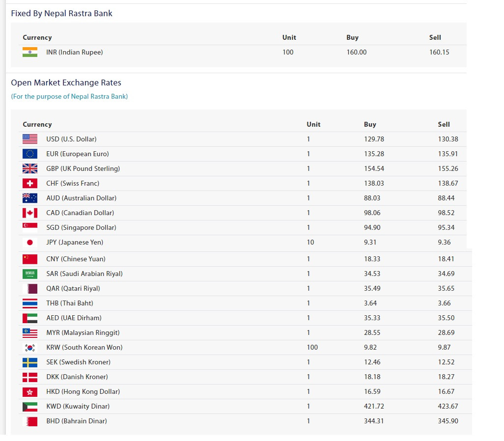Click 'KWD (Kuwaity Dinar)' currency name
The height and width of the screenshot is (441, 504).
pyautogui.click(x=78, y=407)
